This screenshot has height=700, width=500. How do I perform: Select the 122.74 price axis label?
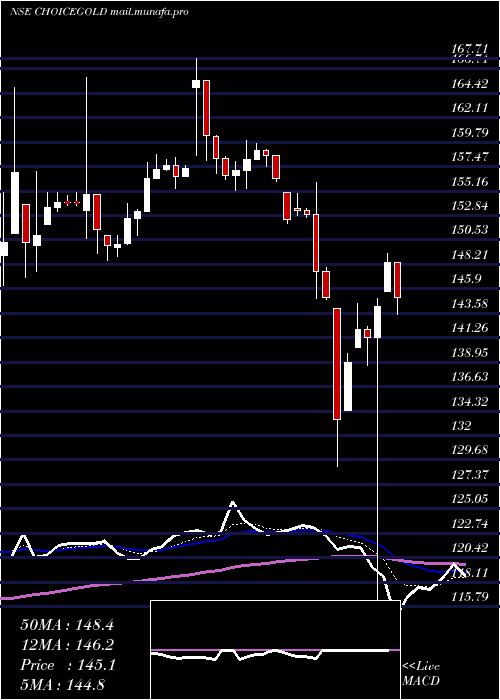tap(471, 523)
